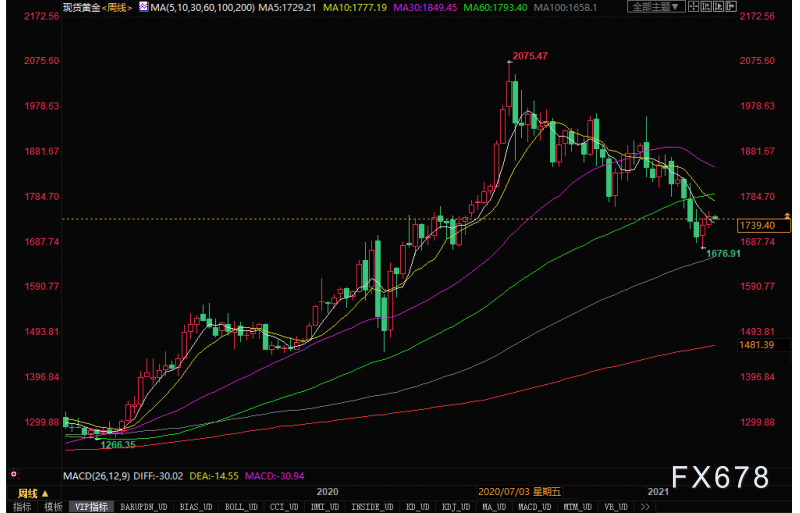Select the VR_UD indicator tab

tap(616, 507)
